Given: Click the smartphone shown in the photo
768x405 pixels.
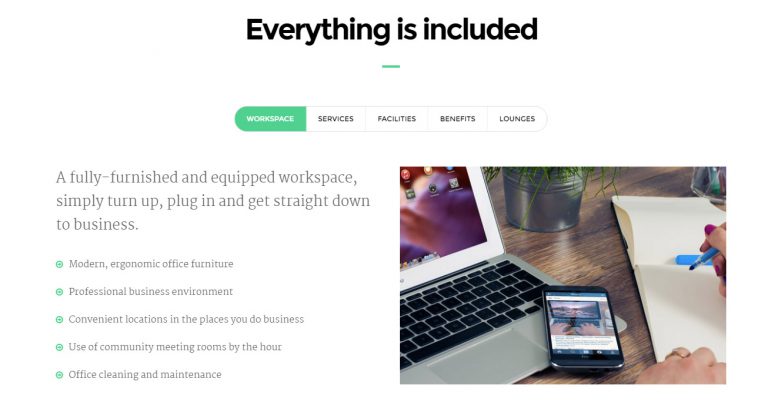Looking at the screenshot, I should coord(583,327).
